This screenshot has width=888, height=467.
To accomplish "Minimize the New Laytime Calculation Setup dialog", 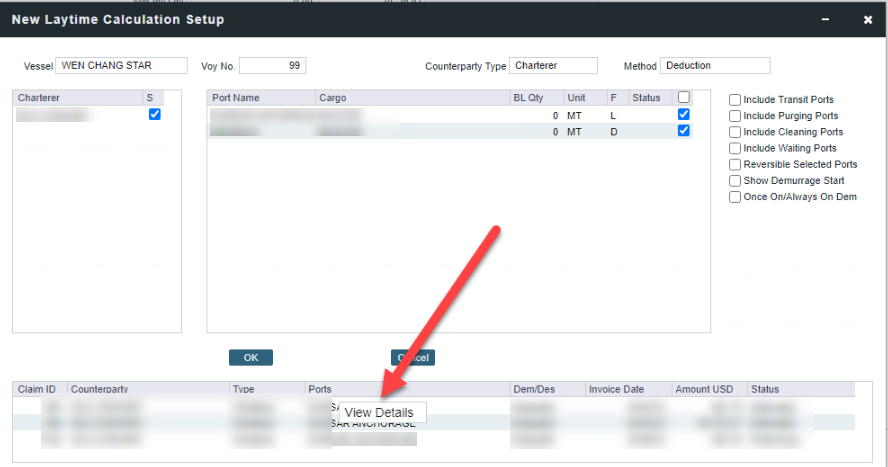I will click(826, 20).
